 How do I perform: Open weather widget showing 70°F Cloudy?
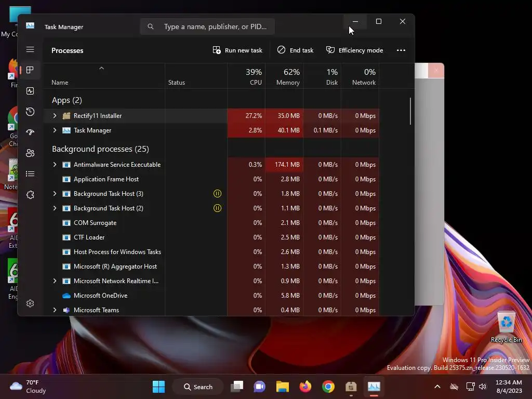[x=28, y=387]
